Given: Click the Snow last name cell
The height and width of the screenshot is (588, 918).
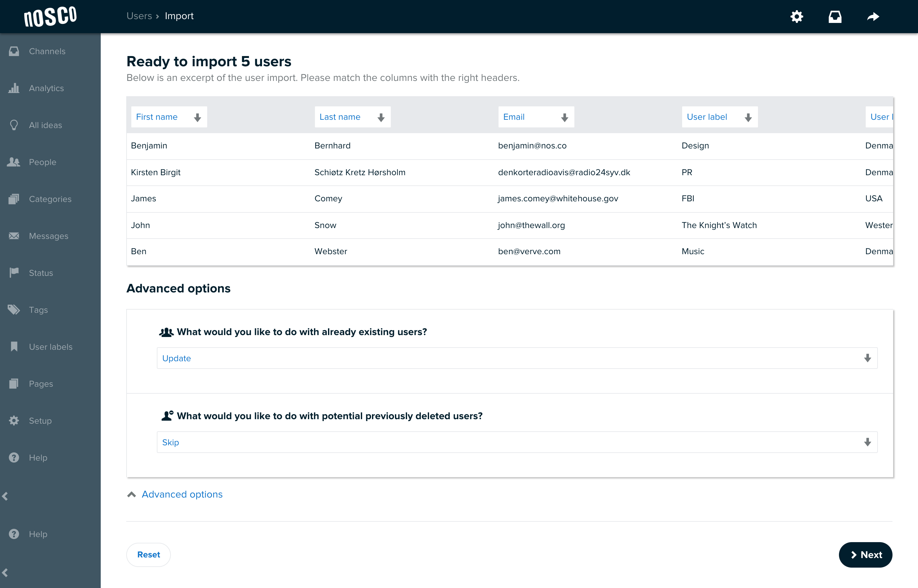Looking at the screenshot, I should point(325,225).
